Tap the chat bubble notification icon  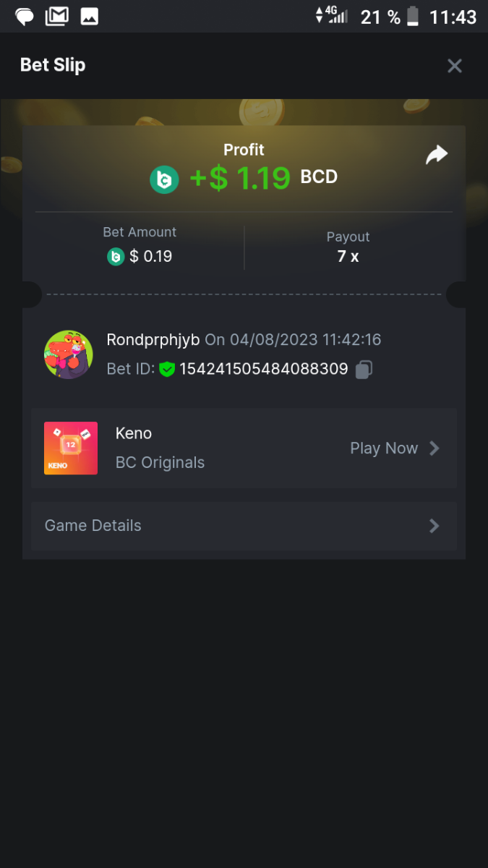click(x=25, y=17)
